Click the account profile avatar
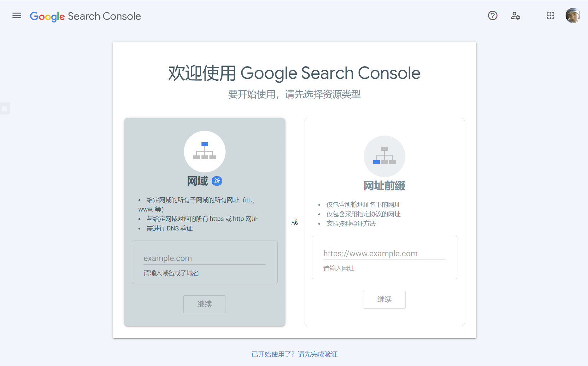The width and height of the screenshot is (588, 366). [573, 15]
